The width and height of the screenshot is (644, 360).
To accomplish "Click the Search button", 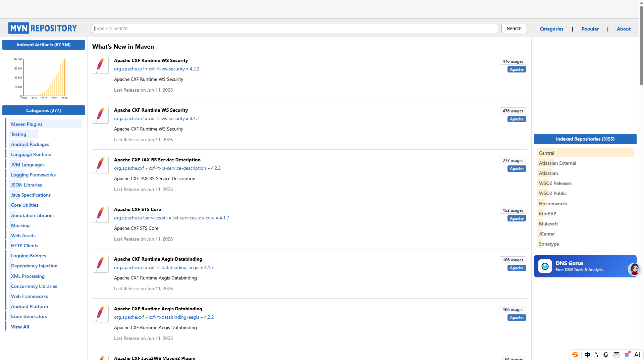I will click(x=514, y=29).
